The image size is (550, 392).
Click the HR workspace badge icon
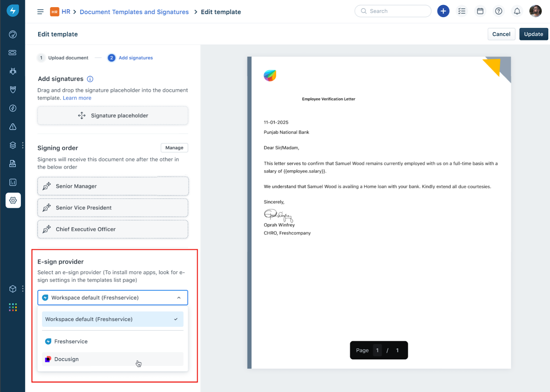[55, 12]
